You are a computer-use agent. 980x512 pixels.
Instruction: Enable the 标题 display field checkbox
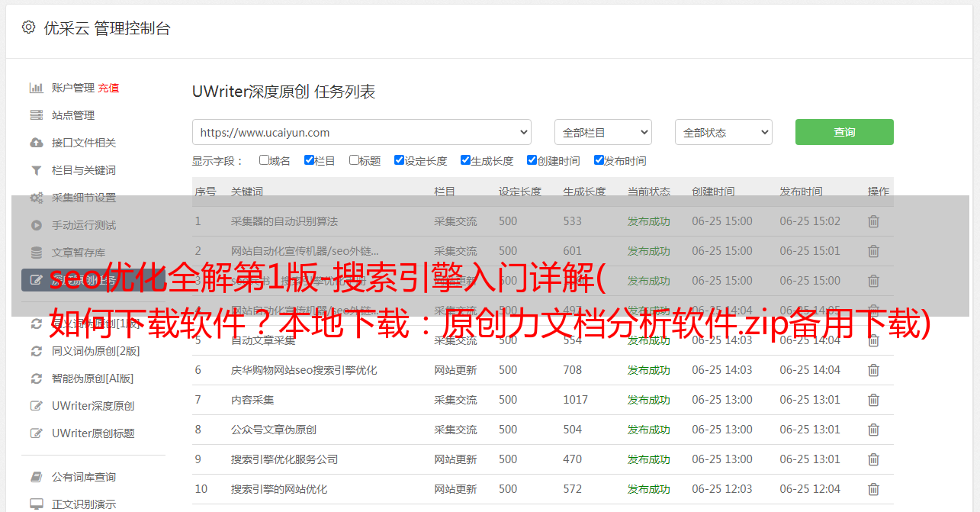[x=354, y=160]
